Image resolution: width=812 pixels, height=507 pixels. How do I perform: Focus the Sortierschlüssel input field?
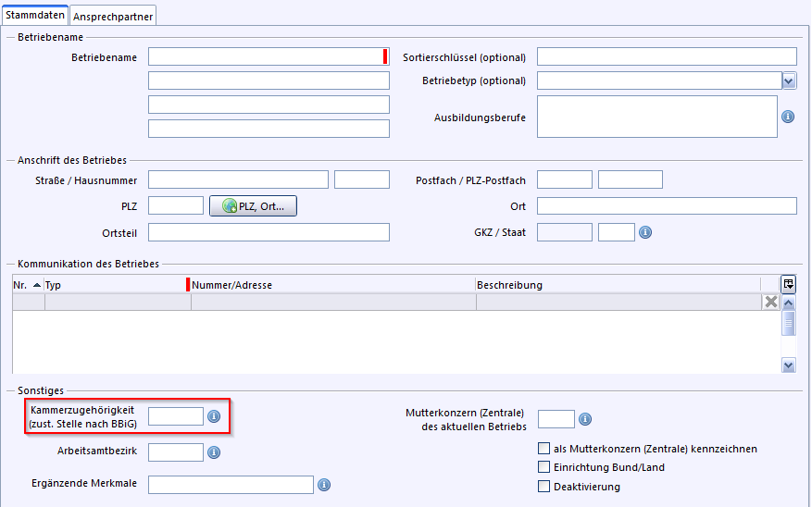666,57
